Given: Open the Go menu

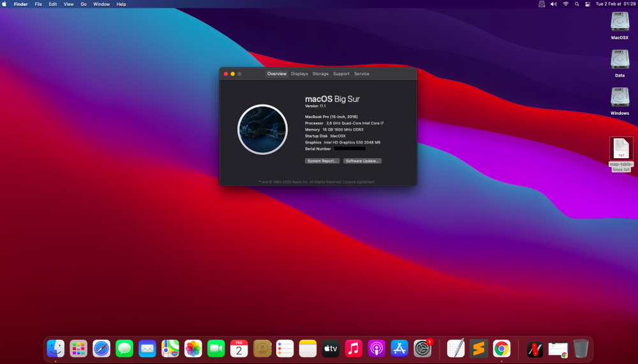Looking at the screenshot, I should click(x=84, y=4).
